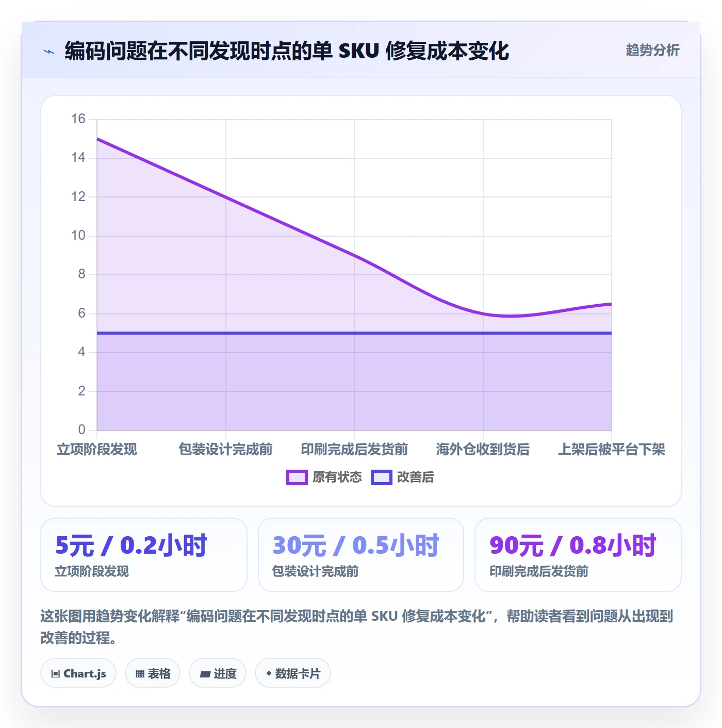722x728 pixels.
Task: Toggle the 改善后 legend swatch
Action: tap(381, 477)
